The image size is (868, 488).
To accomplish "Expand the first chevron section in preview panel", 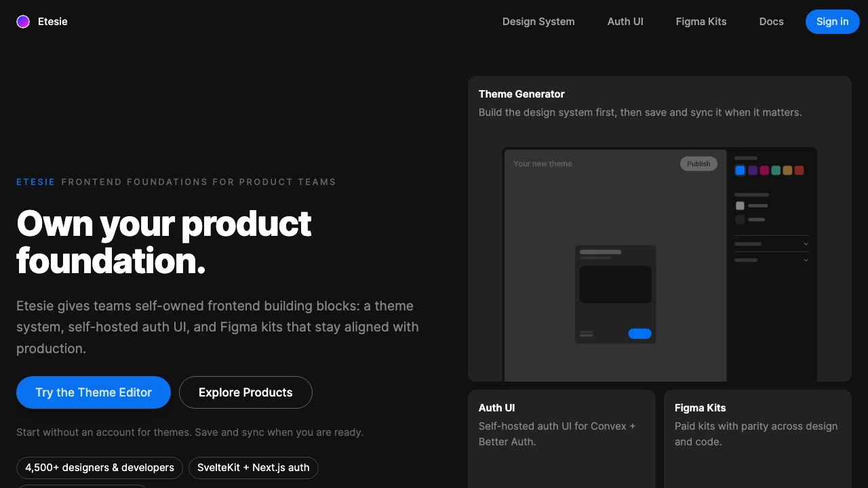I will click(x=806, y=244).
